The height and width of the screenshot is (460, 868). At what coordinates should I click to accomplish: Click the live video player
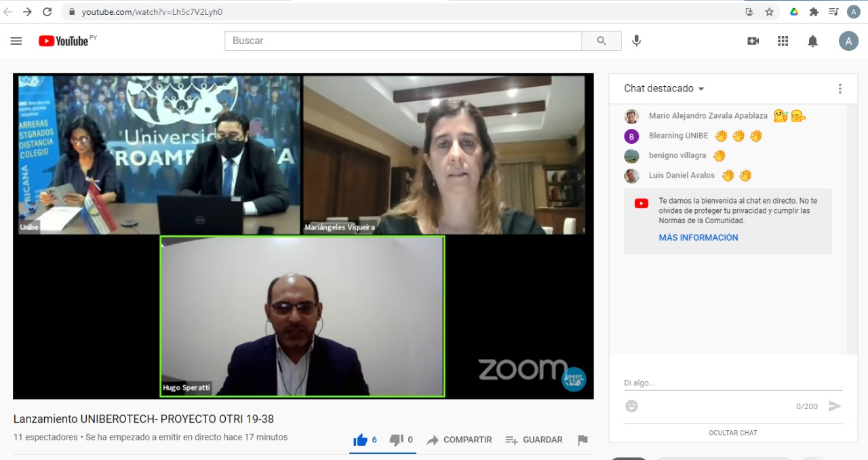point(303,236)
